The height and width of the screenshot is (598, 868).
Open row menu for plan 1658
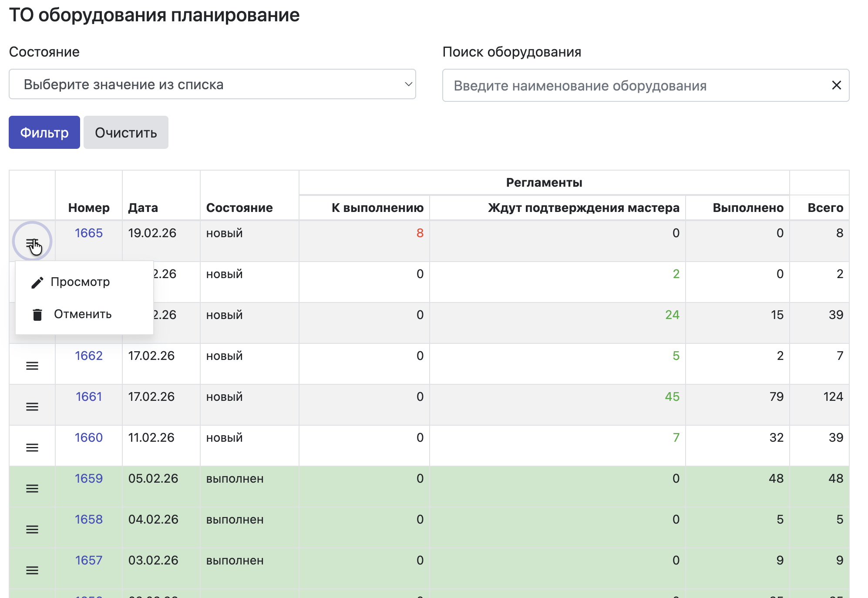point(32,530)
